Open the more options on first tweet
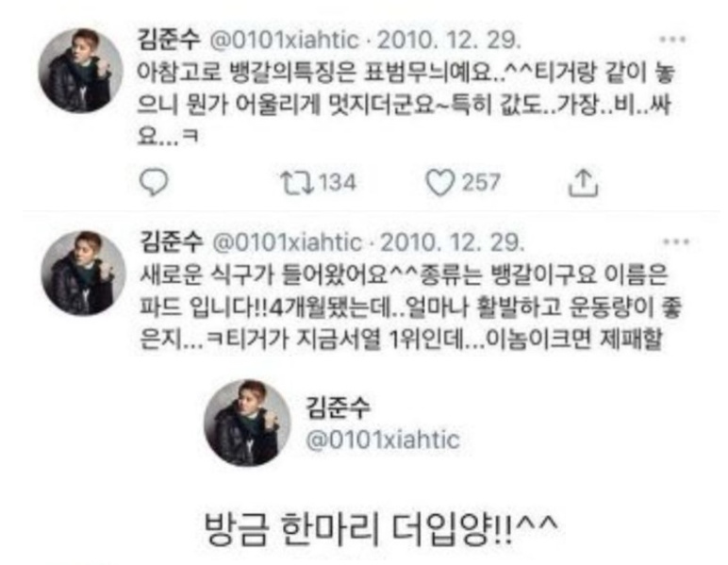Image resolution: width=728 pixels, height=565 pixels. coord(672,40)
